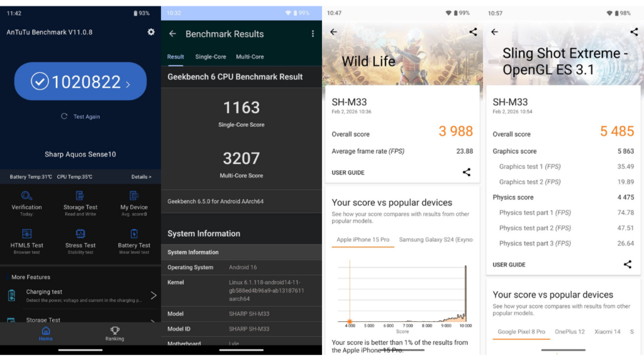Go back from Geekbench Benchmark Results
644x362 pixels.
(x=172, y=34)
